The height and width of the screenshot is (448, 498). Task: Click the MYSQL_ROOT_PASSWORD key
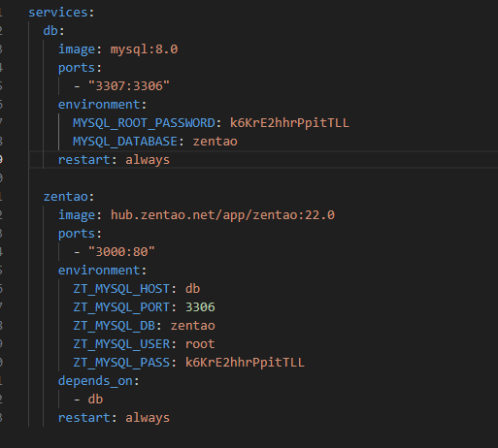click(144, 123)
